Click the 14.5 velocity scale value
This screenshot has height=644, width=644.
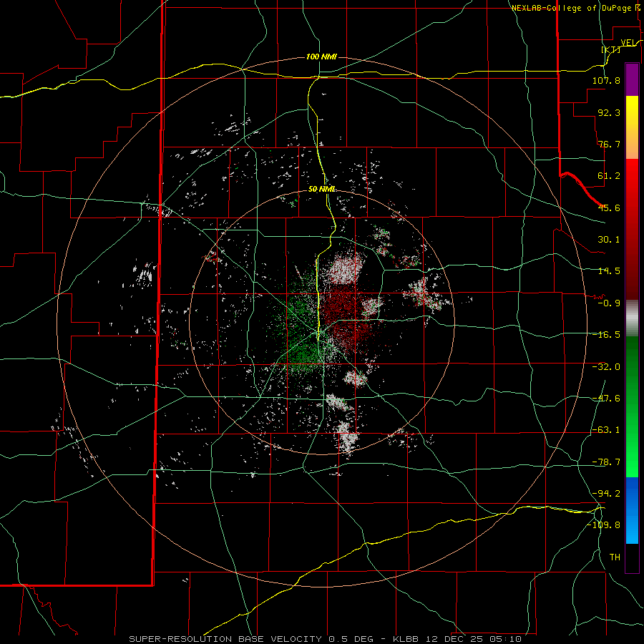[609, 271]
